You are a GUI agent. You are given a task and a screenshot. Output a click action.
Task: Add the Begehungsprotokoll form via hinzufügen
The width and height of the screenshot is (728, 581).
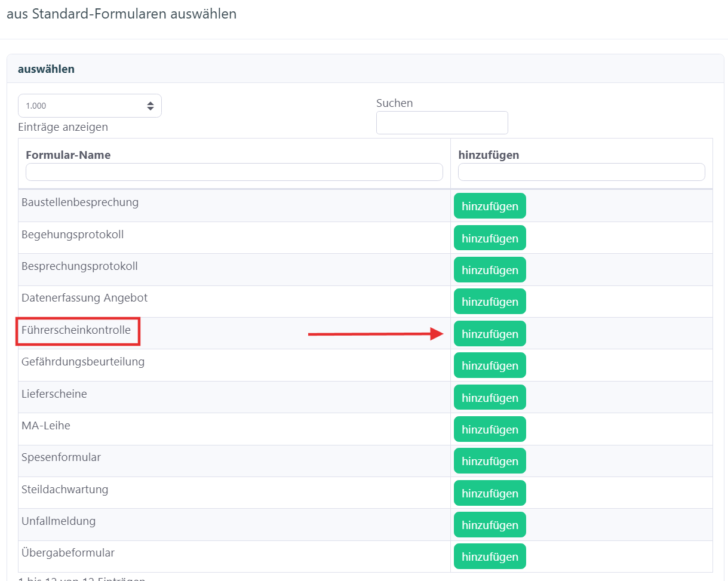(490, 238)
